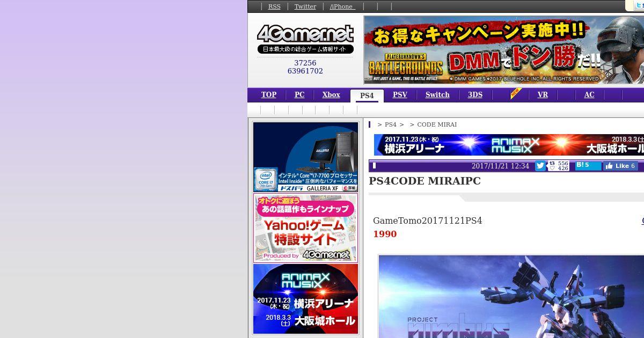Click the visitor counter number 63961702

tap(305, 71)
